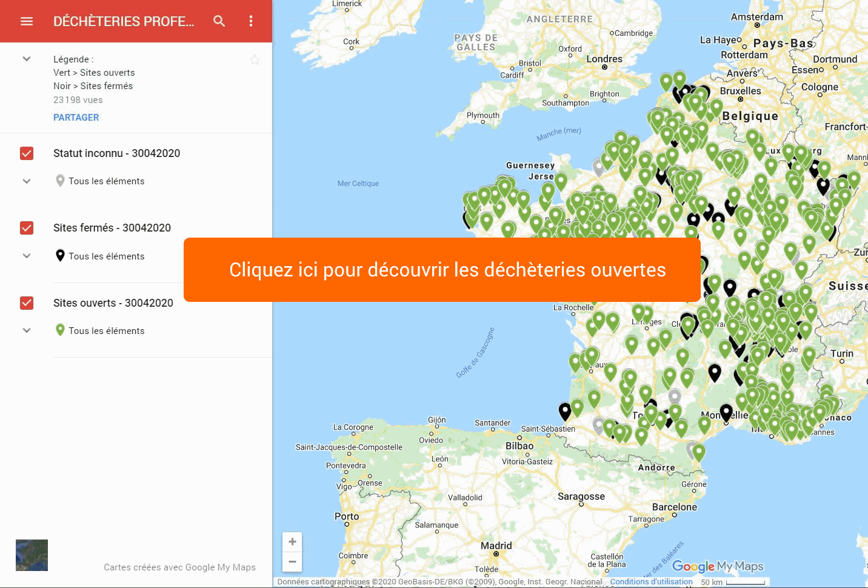Zoom out with the minus control

292,562
